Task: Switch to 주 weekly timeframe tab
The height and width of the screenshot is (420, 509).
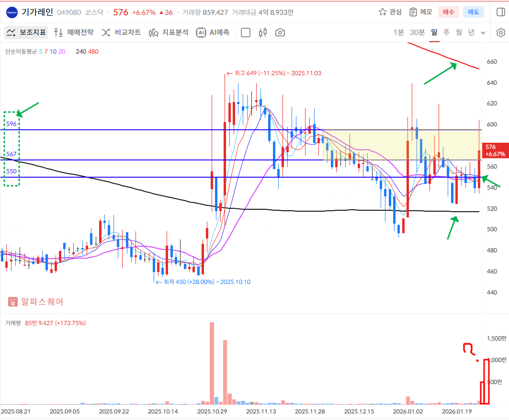Action: (446, 33)
